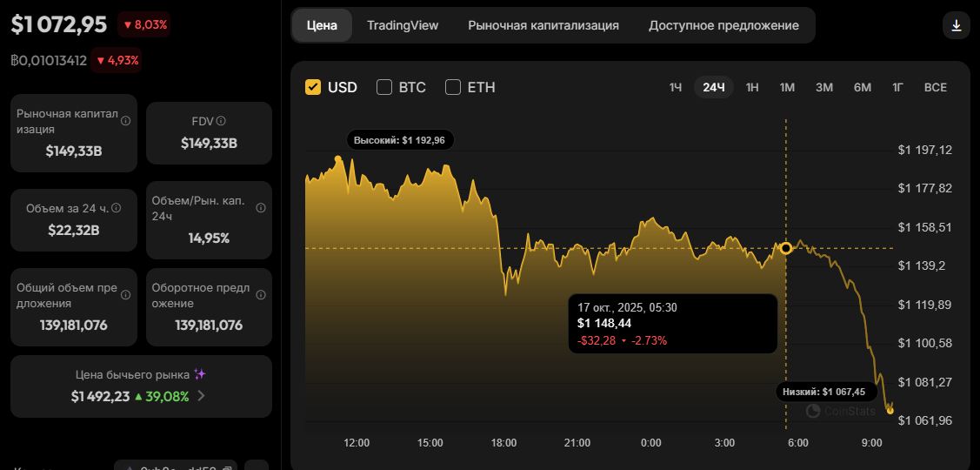Click the sparkle icon near Цена бычьего рынка
This screenshot has height=470, width=980.
point(199,374)
